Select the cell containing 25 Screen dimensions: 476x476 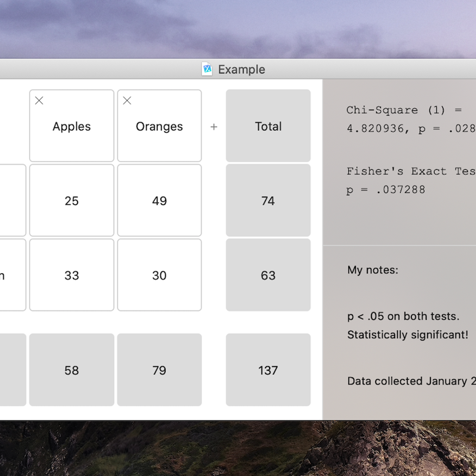pyautogui.click(x=72, y=200)
